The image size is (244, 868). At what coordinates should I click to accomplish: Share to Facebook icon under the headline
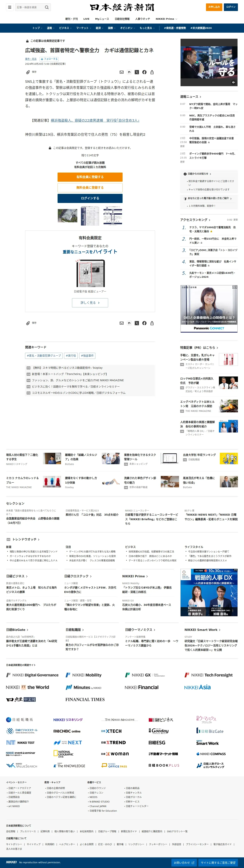point(144,72)
